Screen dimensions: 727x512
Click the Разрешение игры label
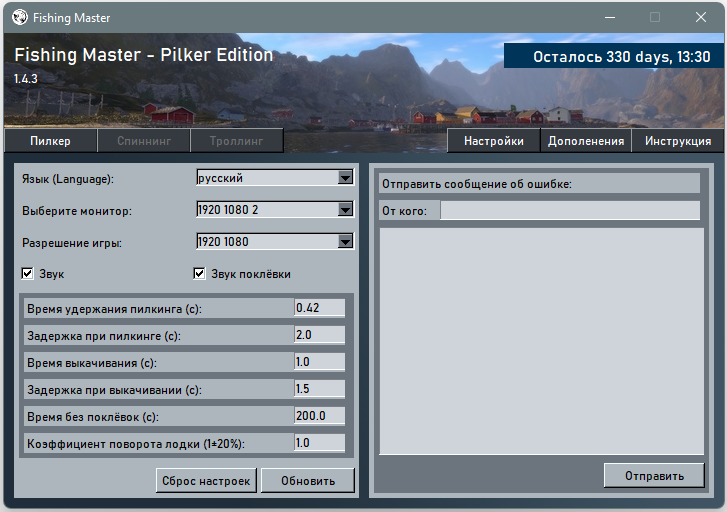[x=72, y=243]
